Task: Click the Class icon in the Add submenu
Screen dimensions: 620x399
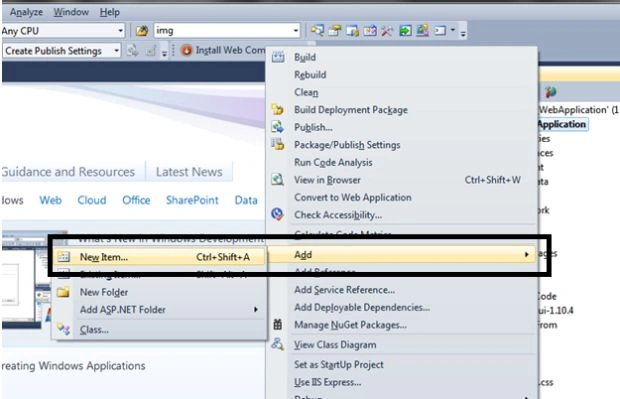Action: [63, 329]
